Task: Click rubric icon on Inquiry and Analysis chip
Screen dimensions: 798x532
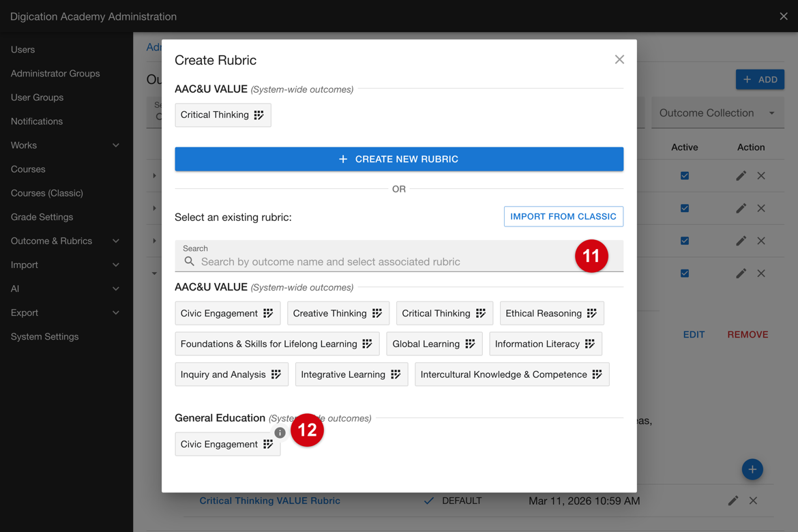Action: [276, 374]
